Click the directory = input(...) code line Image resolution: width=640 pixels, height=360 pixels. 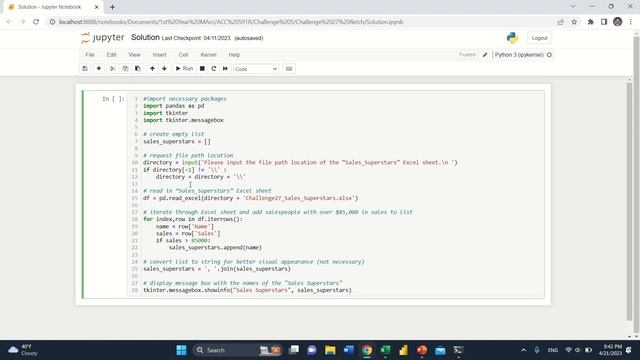tap(300, 162)
